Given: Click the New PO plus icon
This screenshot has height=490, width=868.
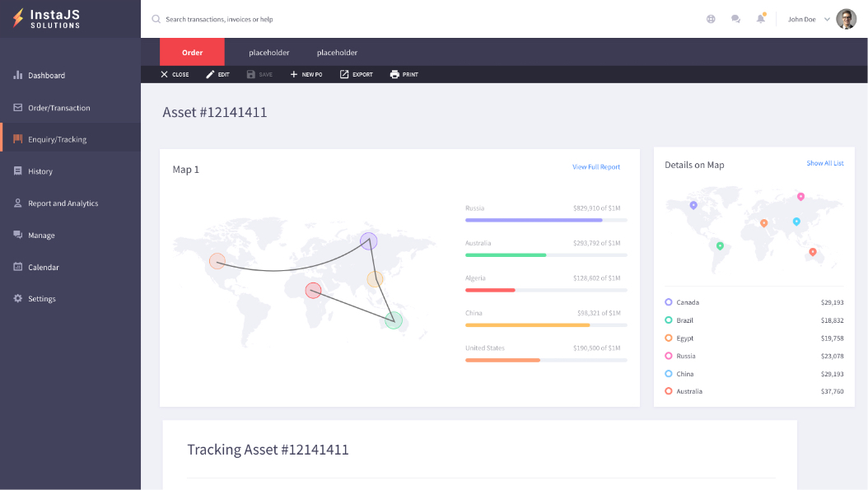Looking at the screenshot, I should (x=294, y=74).
